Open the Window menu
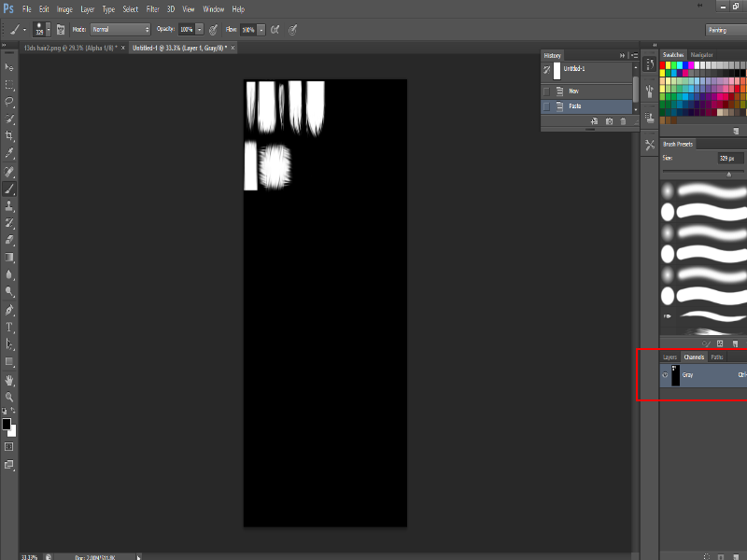 [214, 9]
